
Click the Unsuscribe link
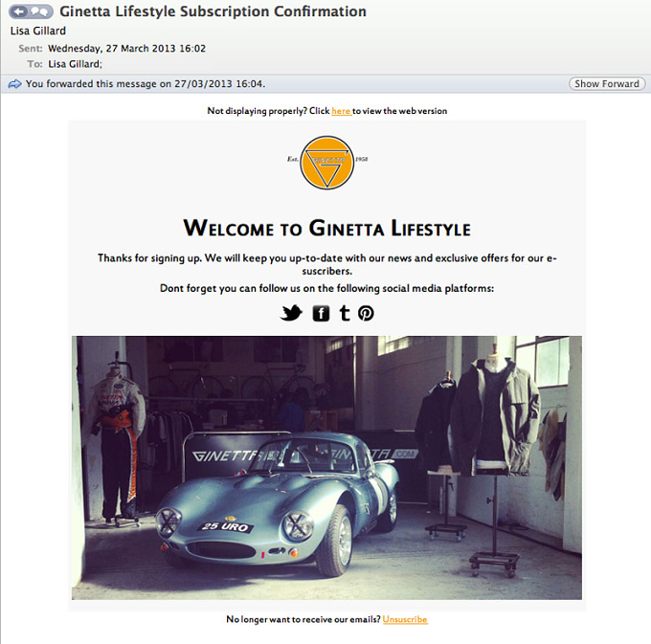click(x=405, y=619)
